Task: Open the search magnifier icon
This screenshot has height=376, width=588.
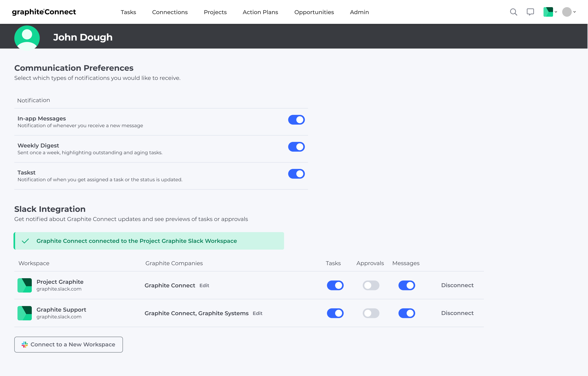Action: [x=514, y=12]
